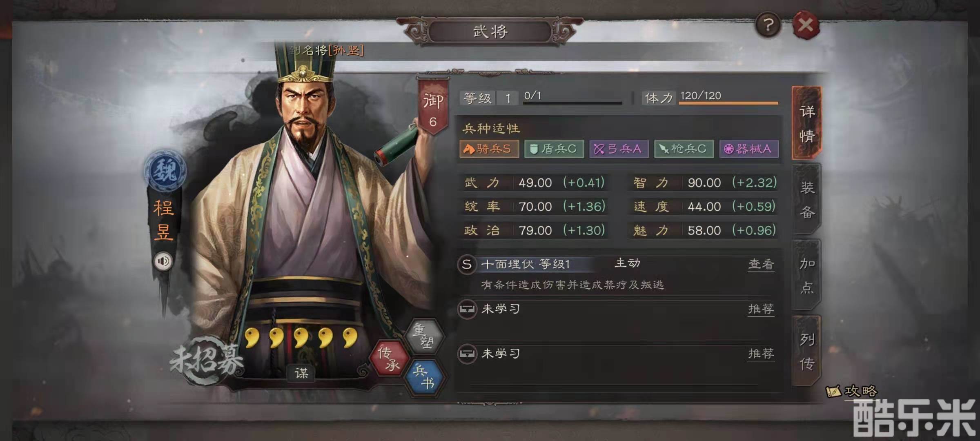980x441 pixels.
Task: Select the 弓兵A troop aptitude badge
Action: (x=619, y=149)
